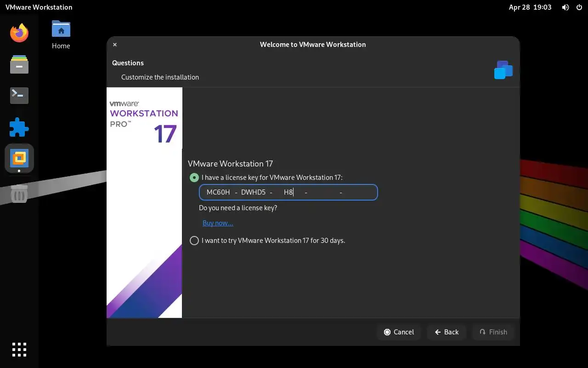This screenshot has height=368, width=588.
Task: Open VMware Workstation top bar app menu
Action: coord(39,7)
